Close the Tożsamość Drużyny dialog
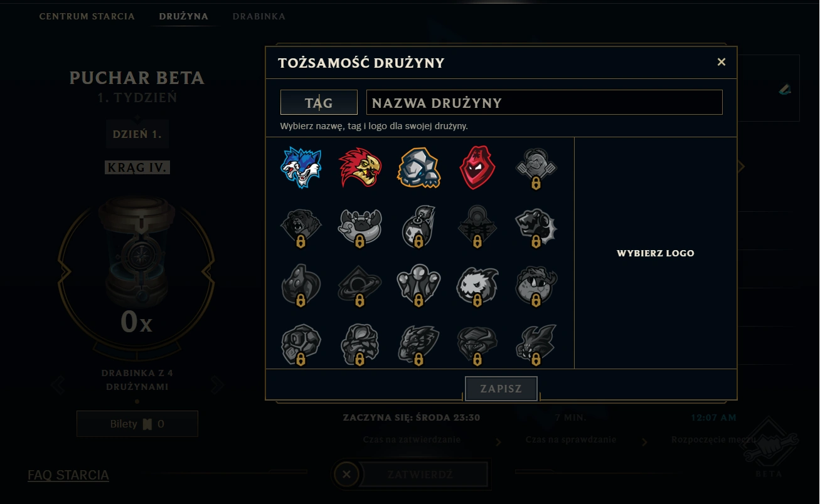Viewport: 820px width, 504px height. point(721,62)
